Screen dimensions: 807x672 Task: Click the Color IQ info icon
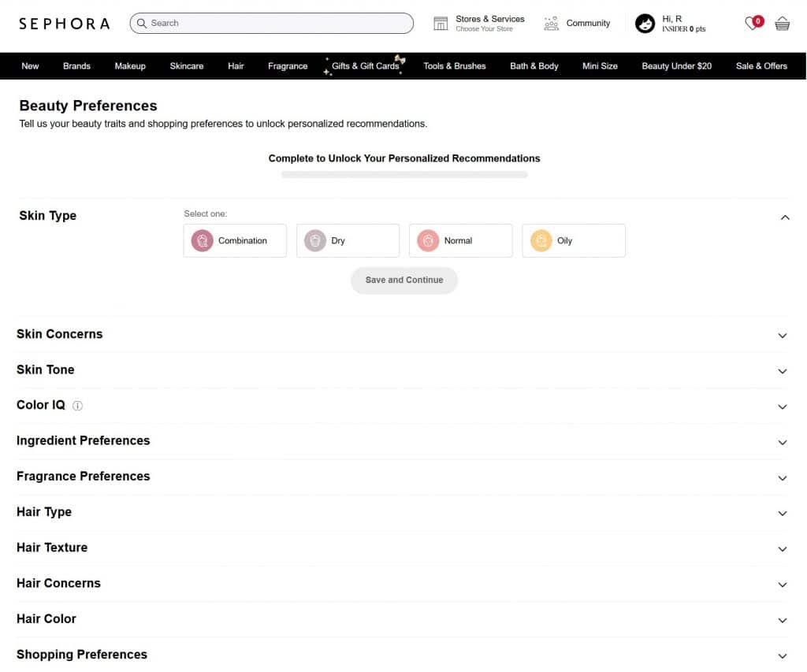[x=77, y=406]
